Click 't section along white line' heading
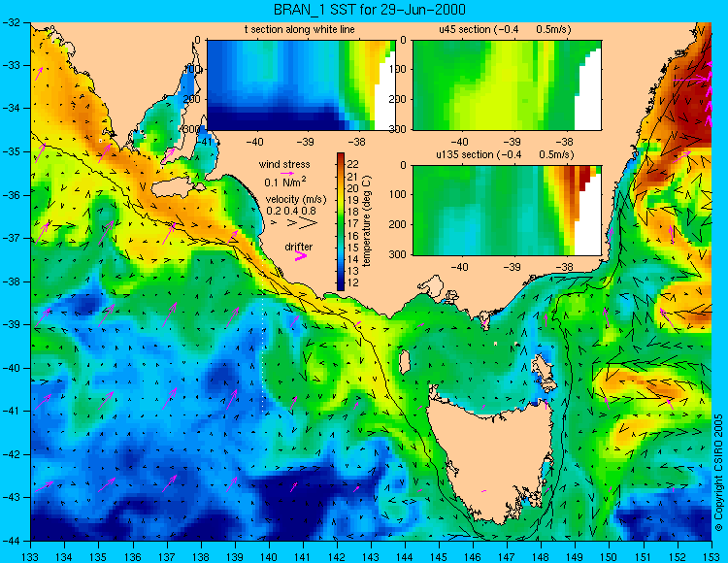Screen dimensions: 728x563 pyautogui.click(x=300, y=29)
